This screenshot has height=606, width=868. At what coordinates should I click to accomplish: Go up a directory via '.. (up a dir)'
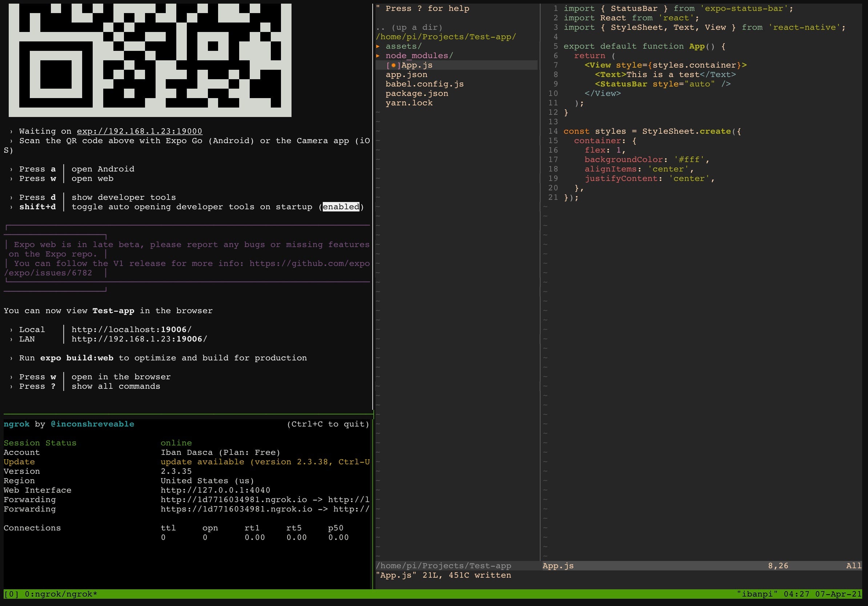tap(409, 27)
